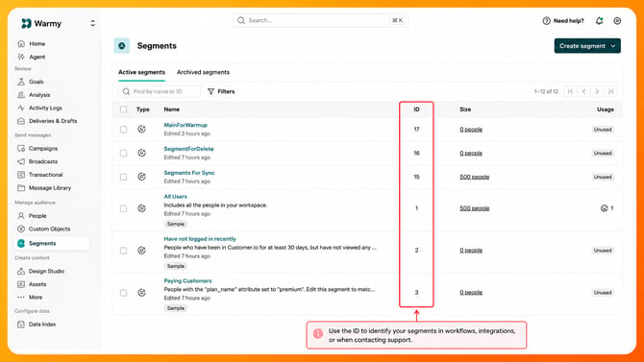Go to People in sidebar

(x=32, y=215)
